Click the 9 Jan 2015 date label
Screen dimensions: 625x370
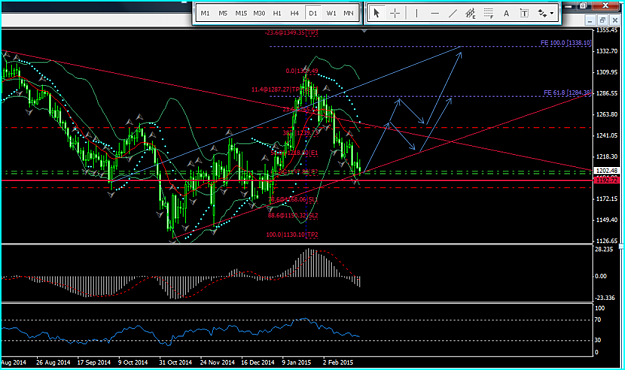[296, 362]
